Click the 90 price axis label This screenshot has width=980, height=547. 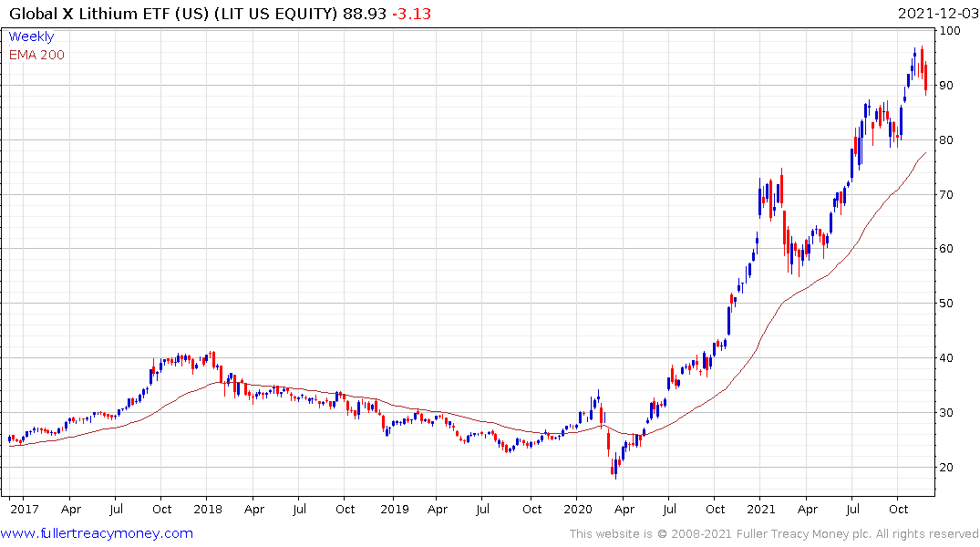coord(946,86)
